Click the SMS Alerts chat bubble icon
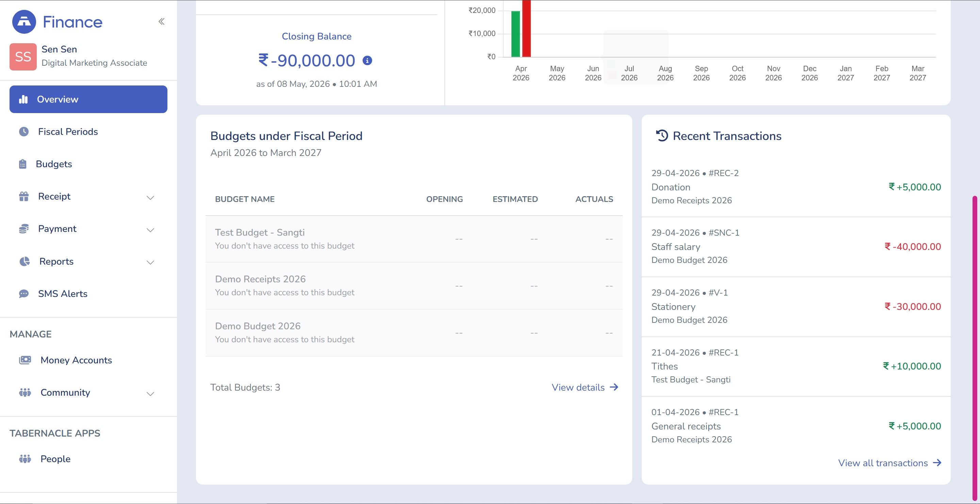 tap(23, 294)
